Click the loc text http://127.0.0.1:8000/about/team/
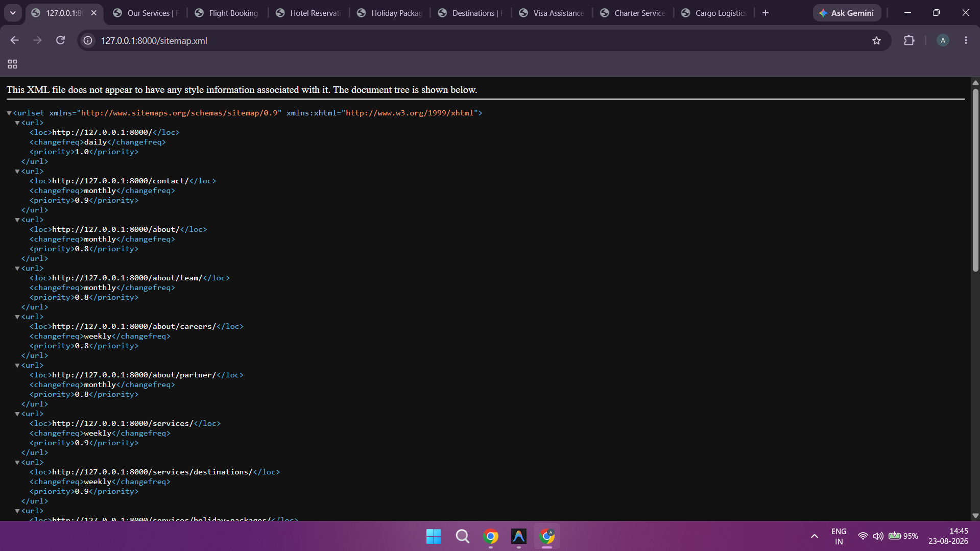980x551 pixels. point(127,278)
